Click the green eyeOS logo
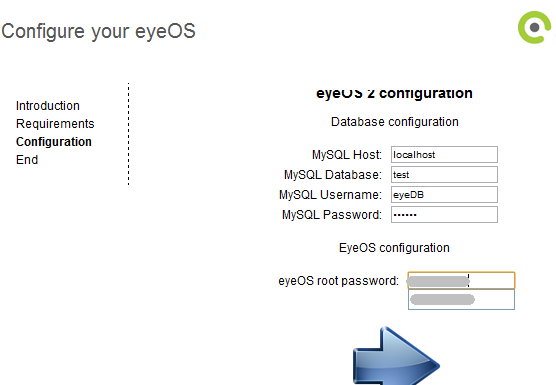The width and height of the screenshot is (556, 385). point(535,27)
